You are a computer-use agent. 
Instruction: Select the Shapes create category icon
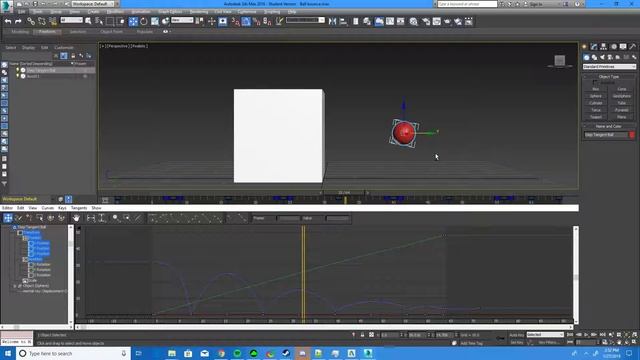click(x=594, y=57)
